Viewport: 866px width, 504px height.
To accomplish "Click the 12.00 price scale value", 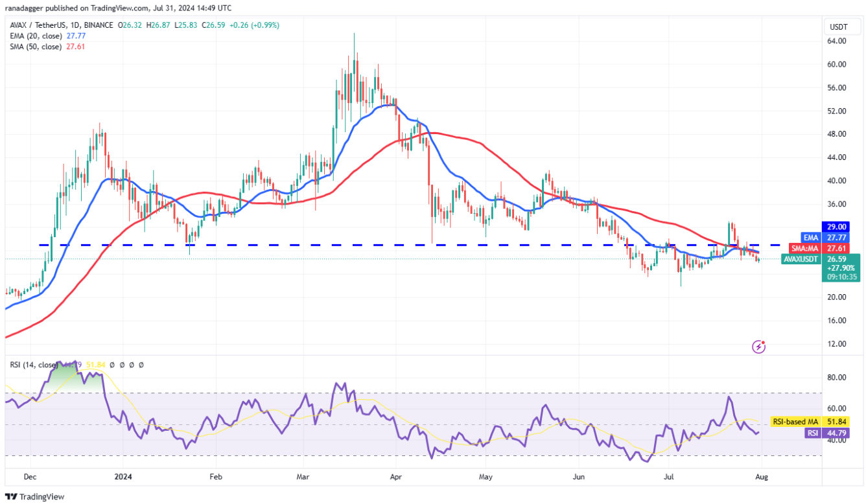I will (x=838, y=344).
